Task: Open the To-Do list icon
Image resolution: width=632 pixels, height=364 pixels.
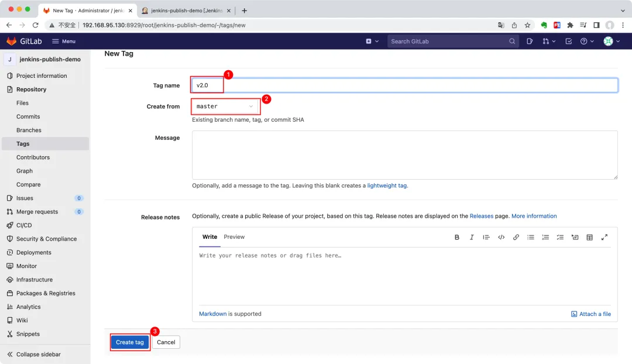Action: (568, 41)
